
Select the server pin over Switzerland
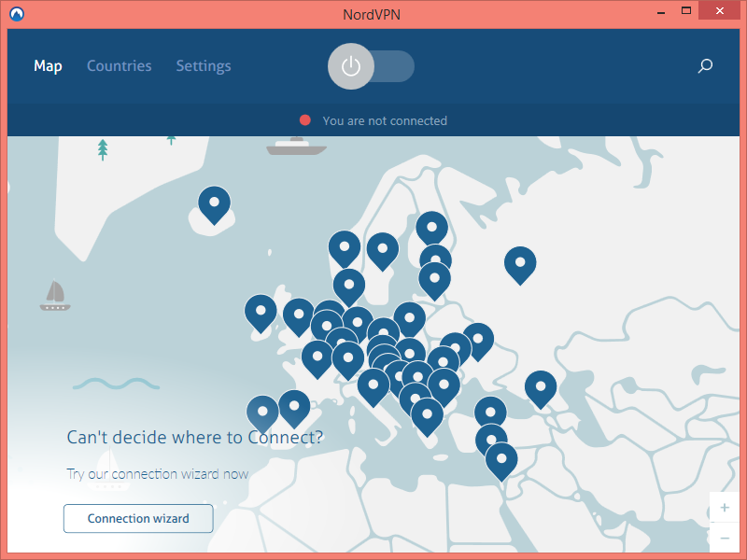coord(348,360)
